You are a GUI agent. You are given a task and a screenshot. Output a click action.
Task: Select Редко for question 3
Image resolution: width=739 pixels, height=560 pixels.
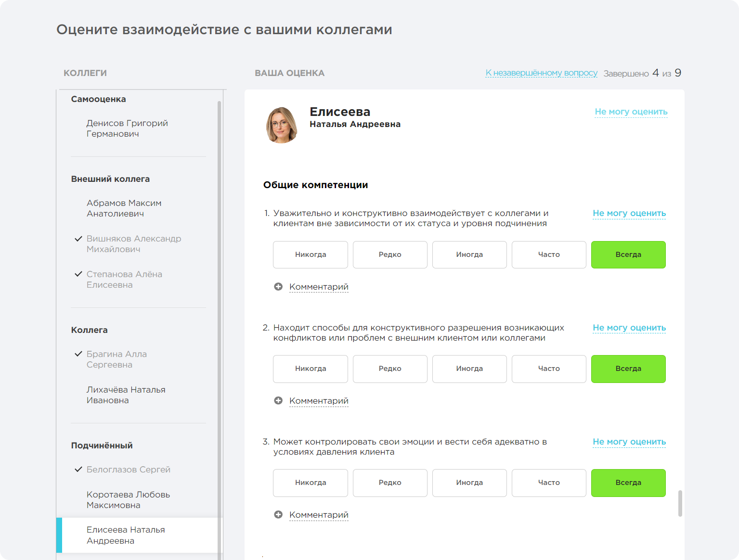click(389, 483)
